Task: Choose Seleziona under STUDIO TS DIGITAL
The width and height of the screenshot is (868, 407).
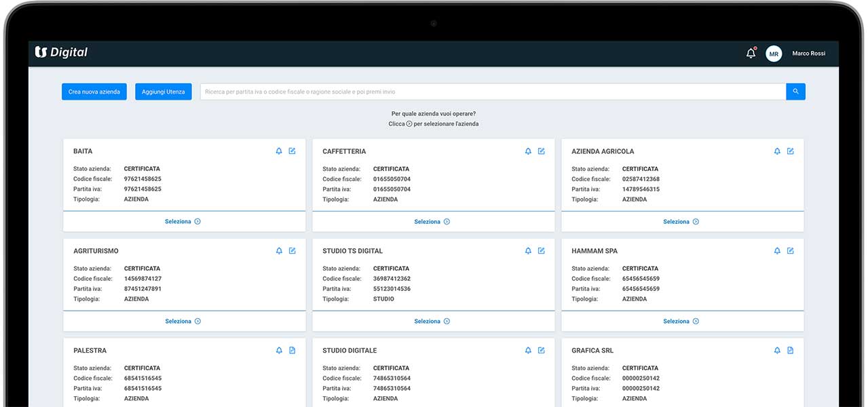Action: [432, 322]
